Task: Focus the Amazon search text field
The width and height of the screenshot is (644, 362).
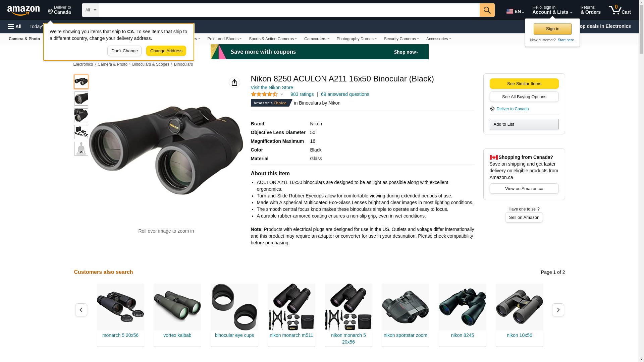Action: [x=289, y=10]
